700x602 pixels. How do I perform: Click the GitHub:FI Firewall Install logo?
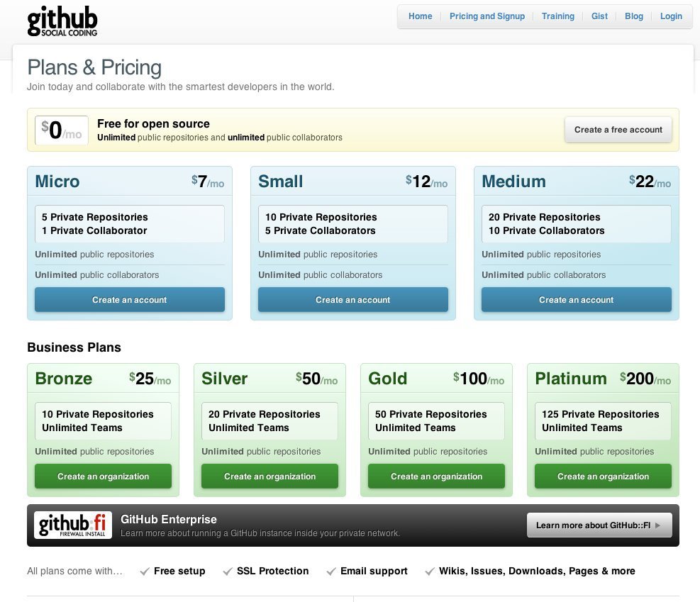point(73,525)
